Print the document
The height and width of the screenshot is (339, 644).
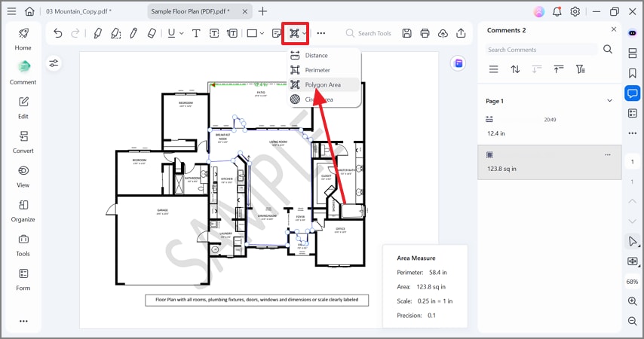(425, 33)
